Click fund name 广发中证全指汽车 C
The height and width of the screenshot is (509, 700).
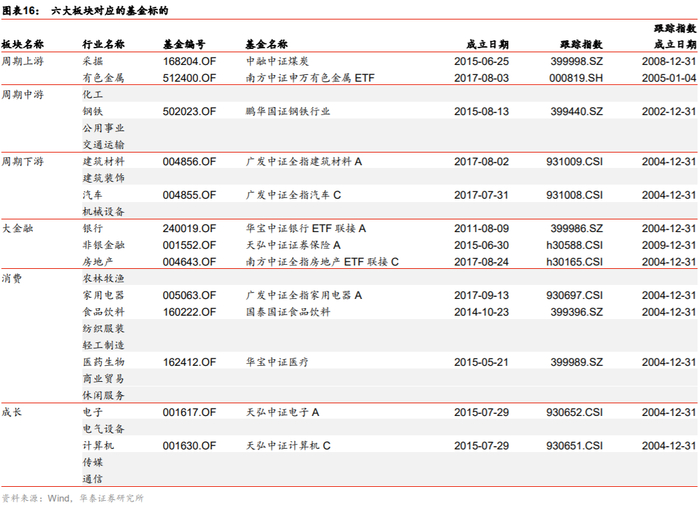(293, 195)
